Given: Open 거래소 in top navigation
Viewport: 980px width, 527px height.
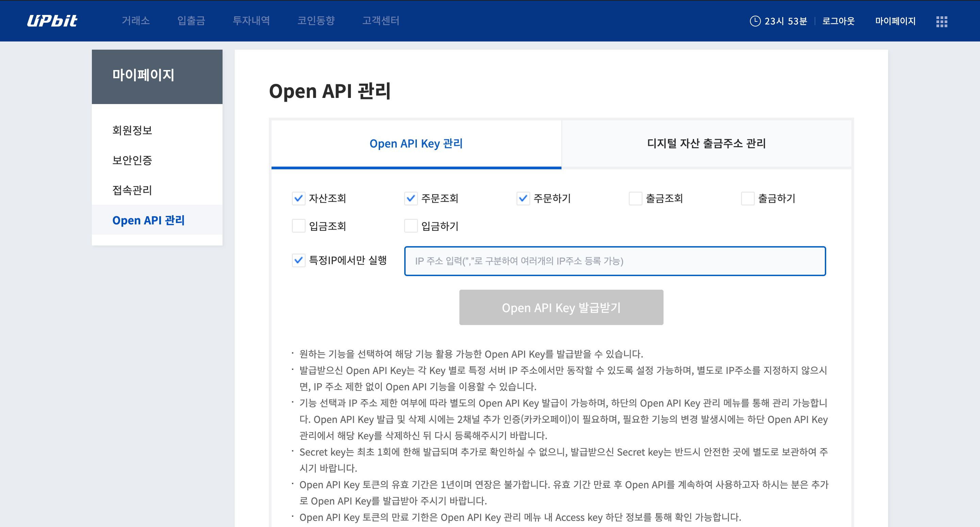Looking at the screenshot, I should (136, 20).
